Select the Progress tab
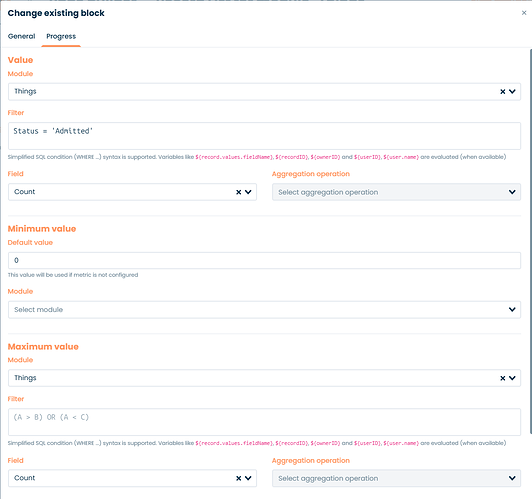The width and height of the screenshot is (532, 499). point(61,36)
